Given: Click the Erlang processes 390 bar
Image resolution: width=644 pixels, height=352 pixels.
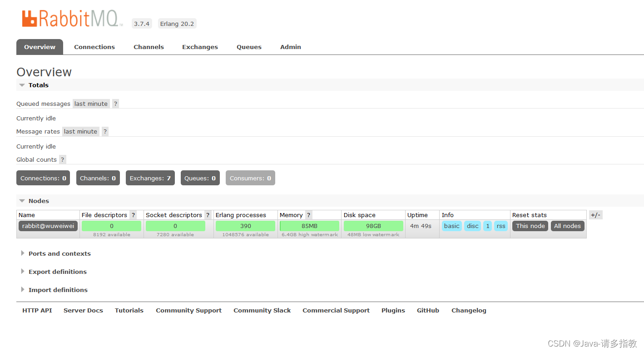Looking at the screenshot, I should pos(245,226).
